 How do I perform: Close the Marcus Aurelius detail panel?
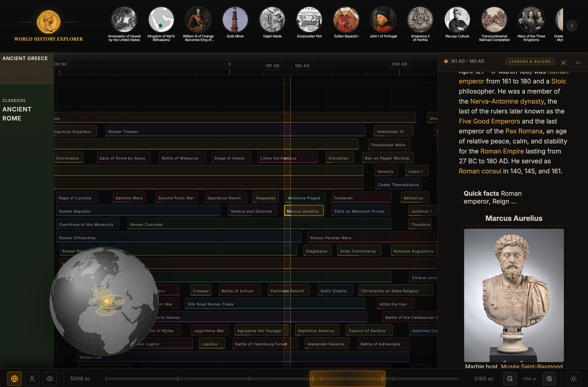click(563, 63)
